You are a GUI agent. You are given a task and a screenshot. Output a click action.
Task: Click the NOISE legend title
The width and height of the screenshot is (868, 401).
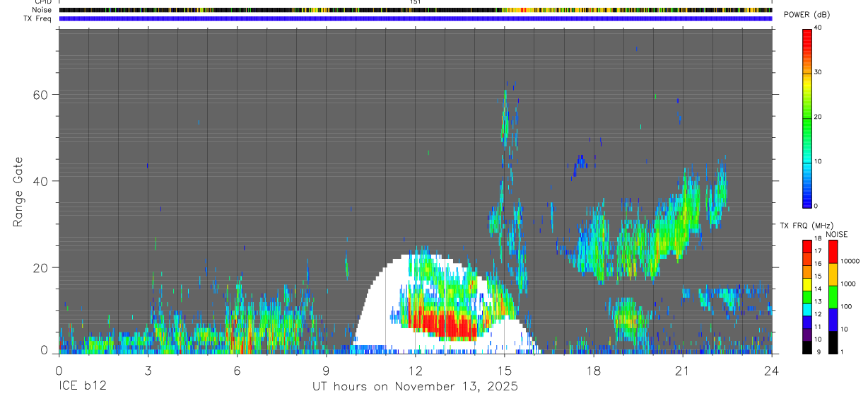coord(837,234)
